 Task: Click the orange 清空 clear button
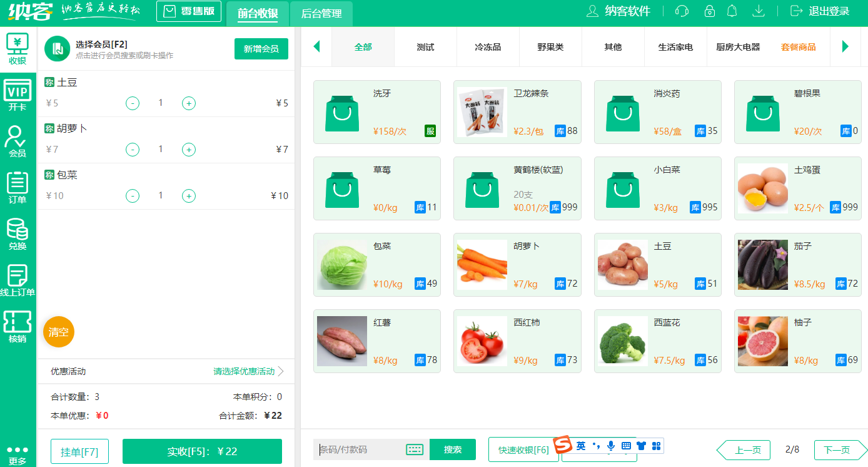(58, 332)
